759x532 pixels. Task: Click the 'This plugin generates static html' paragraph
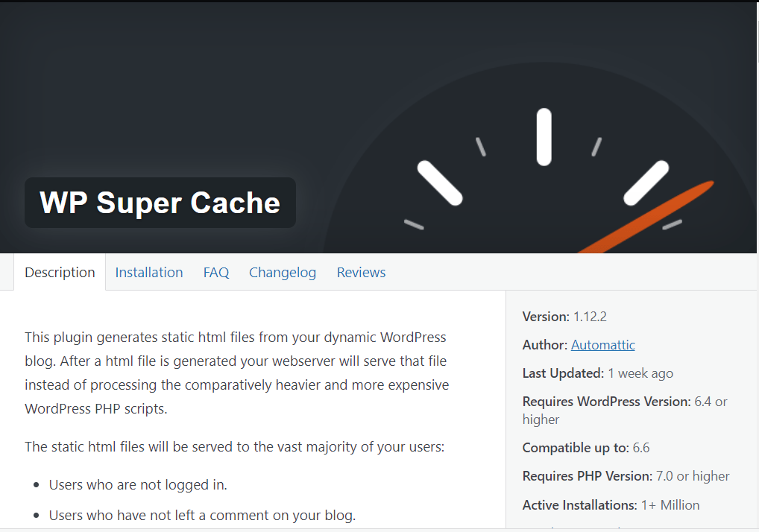pyautogui.click(x=236, y=373)
